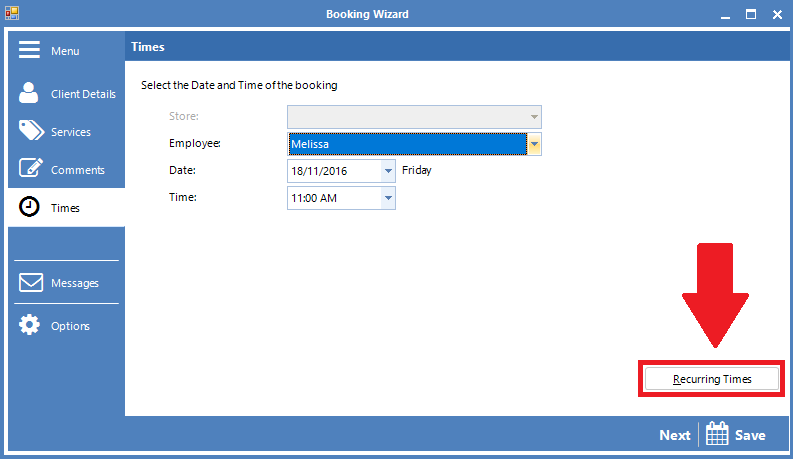Select the Times clock icon
Image resolution: width=793 pixels, height=459 pixels.
(x=30, y=207)
